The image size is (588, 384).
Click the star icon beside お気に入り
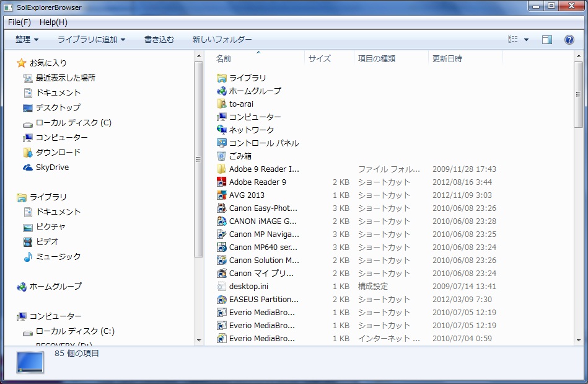click(x=21, y=63)
